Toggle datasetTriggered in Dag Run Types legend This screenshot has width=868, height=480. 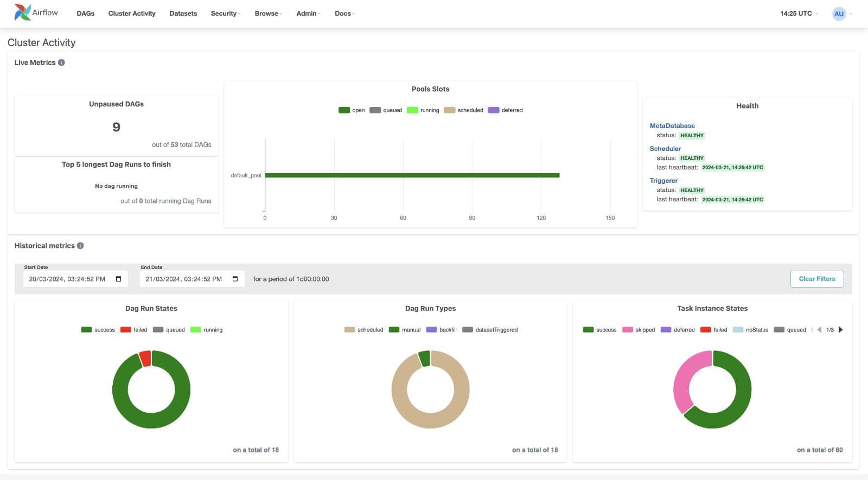[x=490, y=330]
